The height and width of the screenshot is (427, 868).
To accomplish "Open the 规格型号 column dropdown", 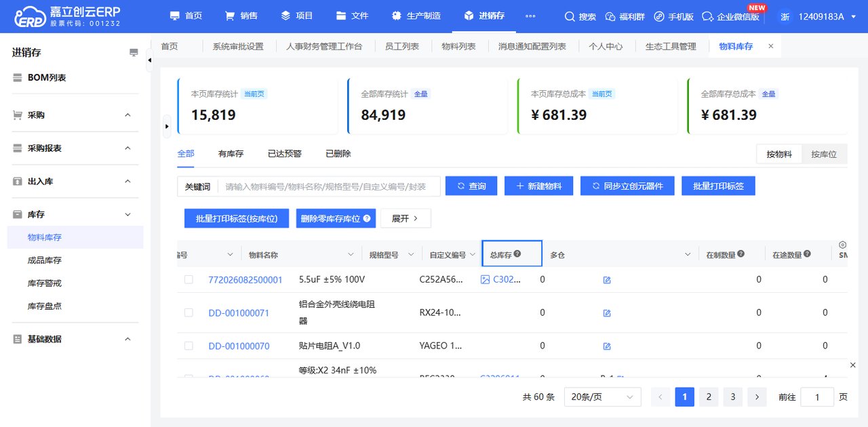I will coord(411,255).
